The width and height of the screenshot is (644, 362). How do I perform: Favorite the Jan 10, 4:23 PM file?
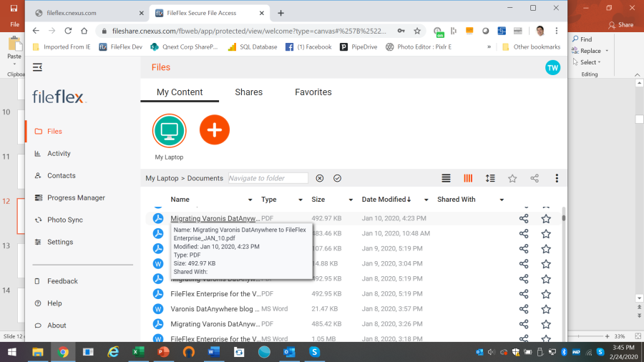coord(546,219)
